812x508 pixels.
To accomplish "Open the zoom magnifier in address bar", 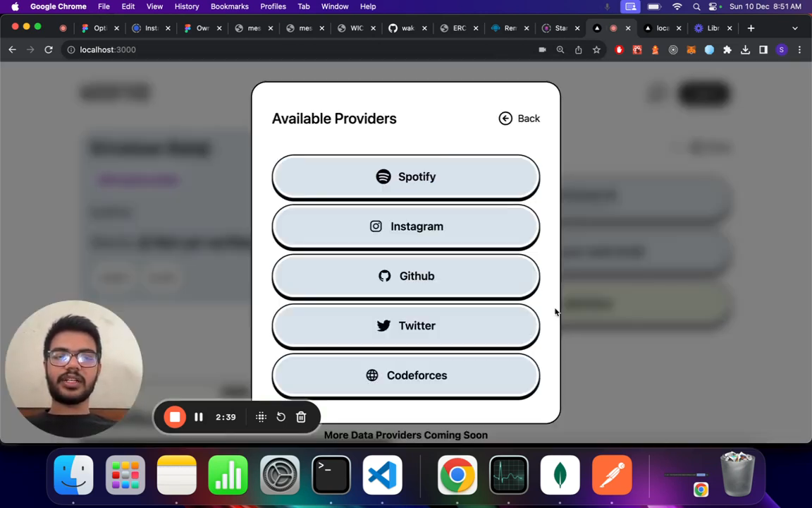I will pyautogui.click(x=560, y=50).
